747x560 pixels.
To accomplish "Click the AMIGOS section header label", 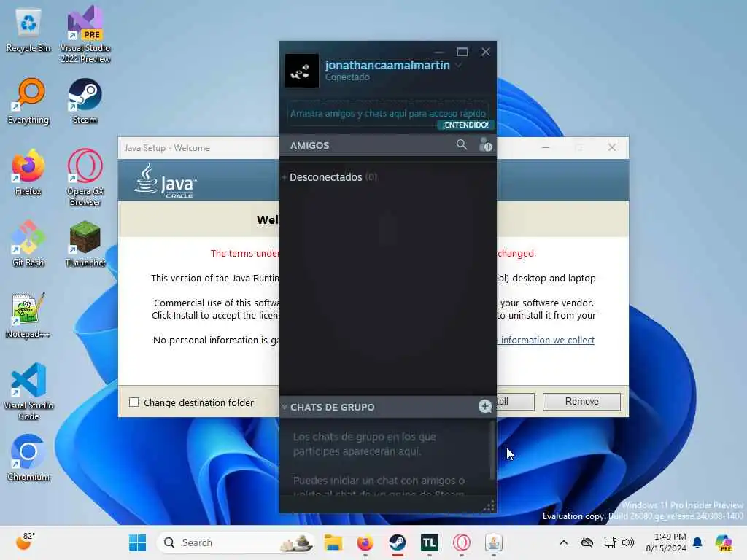I will pos(309,145).
